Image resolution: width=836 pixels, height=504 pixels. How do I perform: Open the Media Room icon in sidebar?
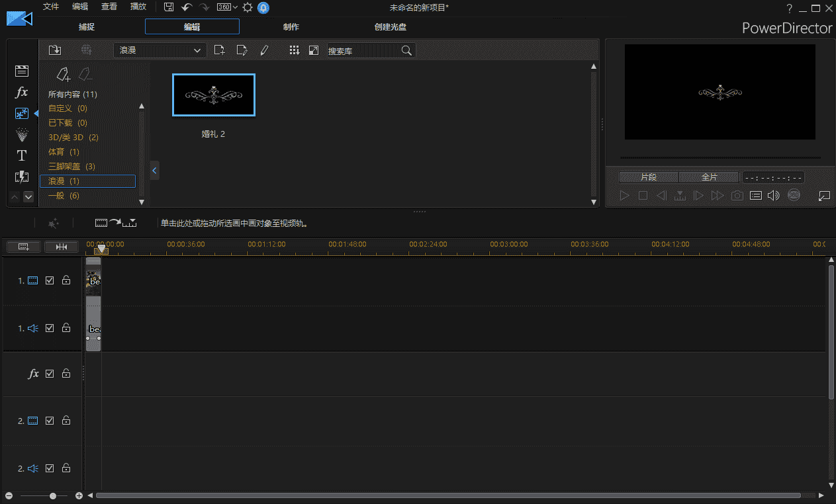coord(22,71)
